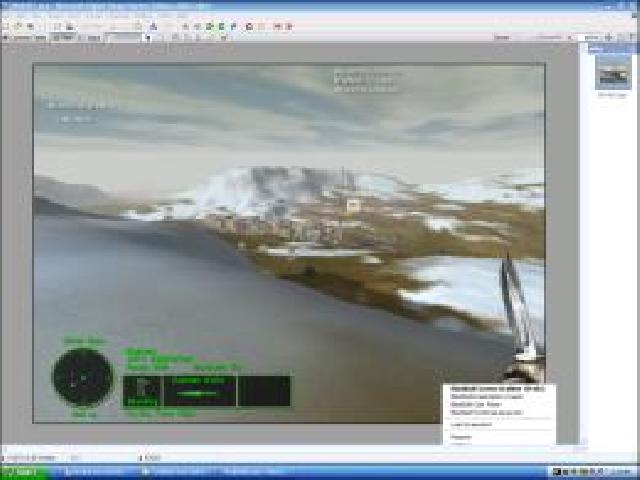Click the clock in the system tray

(623, 472)
